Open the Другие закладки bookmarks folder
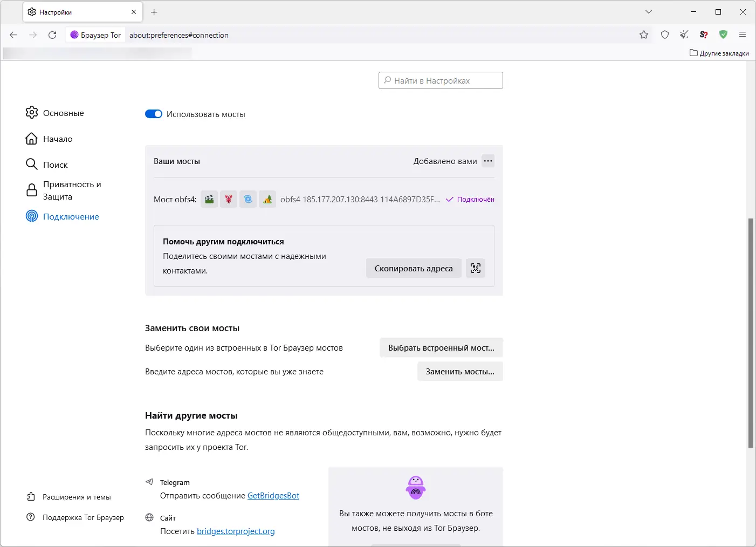 (x=719, y=53)
